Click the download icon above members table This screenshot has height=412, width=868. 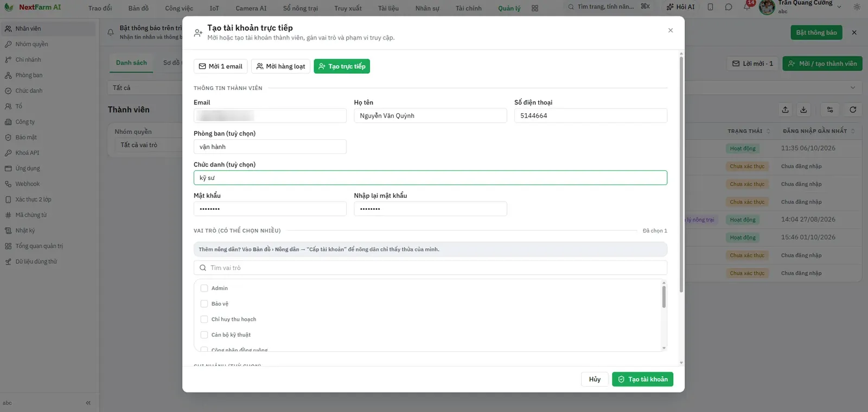click(x=803, y=110)
